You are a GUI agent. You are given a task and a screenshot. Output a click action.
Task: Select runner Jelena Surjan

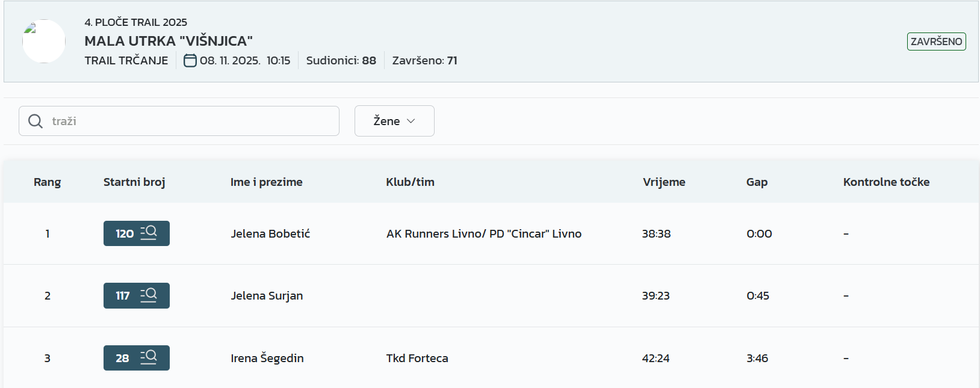click(267, 296)
